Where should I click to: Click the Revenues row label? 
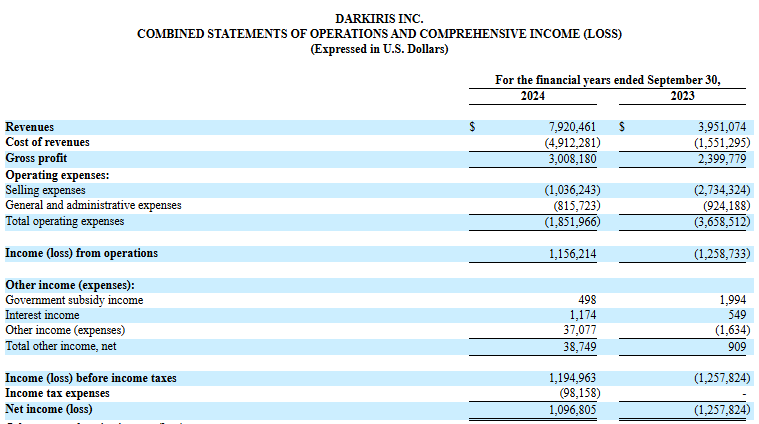click(30, 127)
